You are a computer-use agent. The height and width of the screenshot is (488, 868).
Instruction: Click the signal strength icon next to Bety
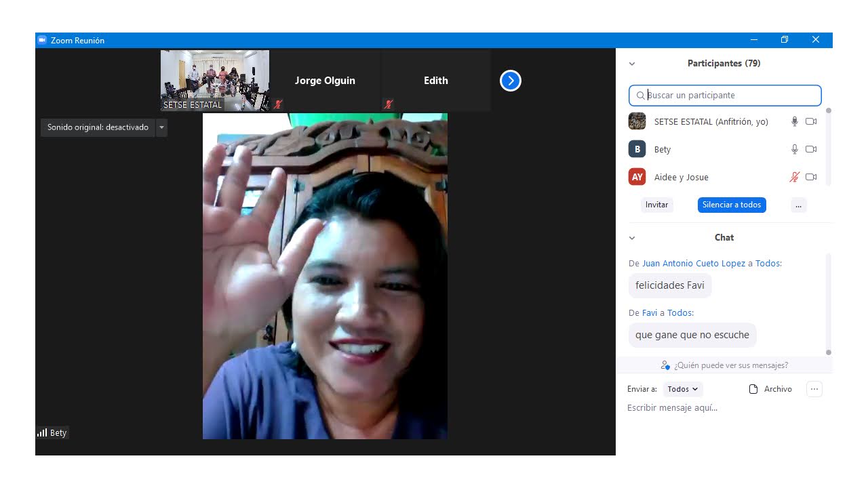coord(42,432)
